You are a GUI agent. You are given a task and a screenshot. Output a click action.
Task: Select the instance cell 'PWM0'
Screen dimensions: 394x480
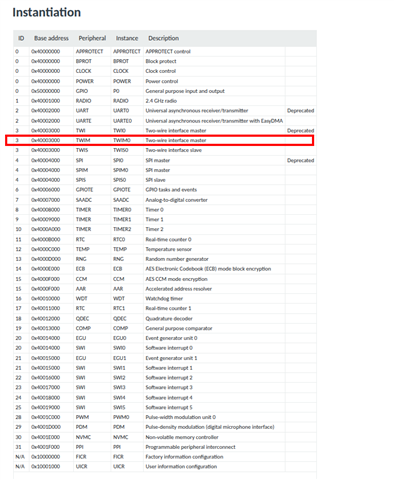pos(121,417)
